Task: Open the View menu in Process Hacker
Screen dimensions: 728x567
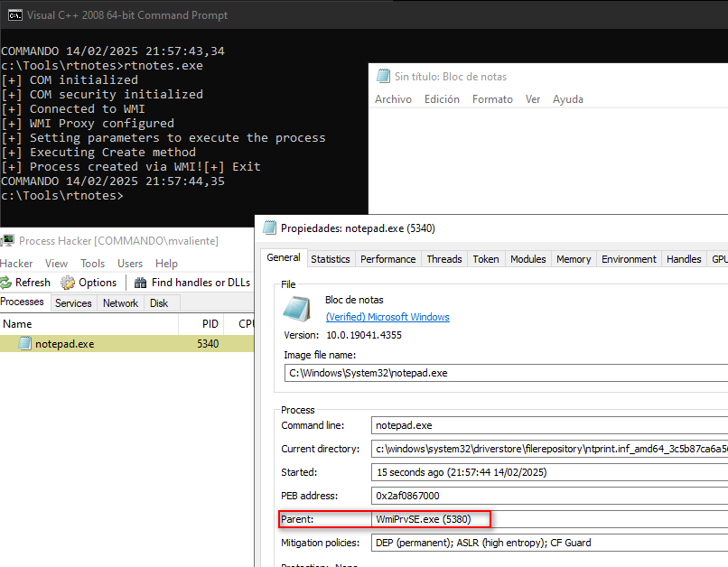Action: point(56,264)
